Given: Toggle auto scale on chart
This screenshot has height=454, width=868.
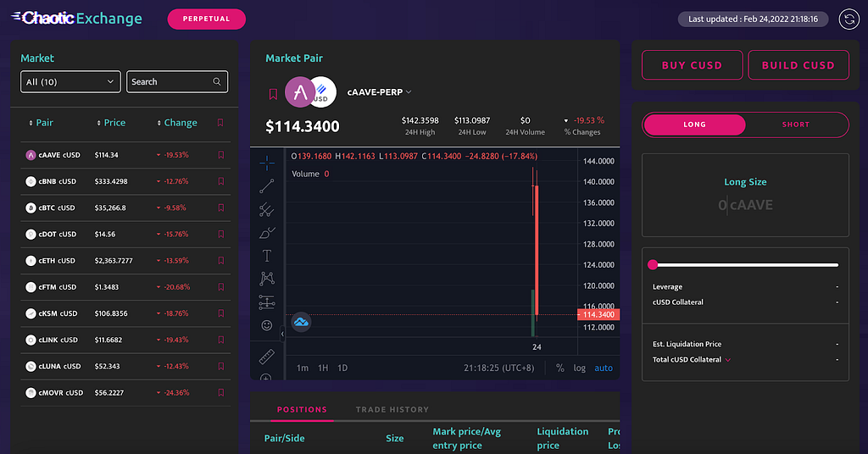Looking at the screenshot, I should [604, 368].
